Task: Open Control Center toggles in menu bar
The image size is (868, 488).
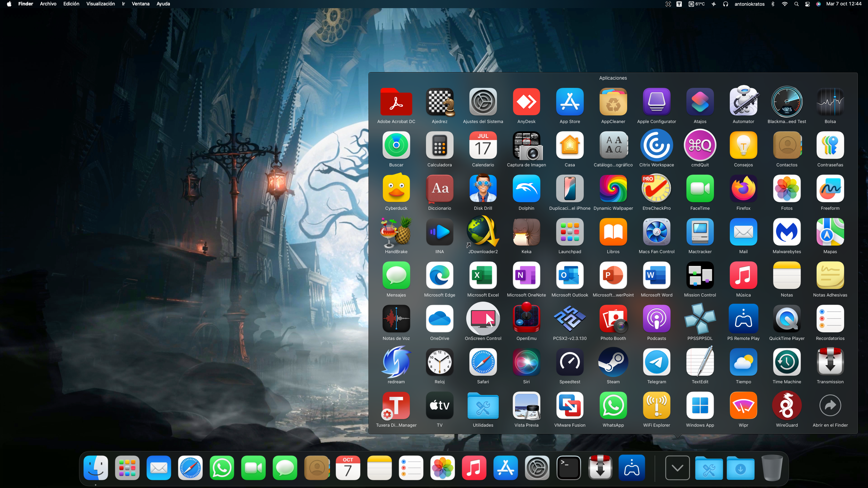Action: pos(807,4)
